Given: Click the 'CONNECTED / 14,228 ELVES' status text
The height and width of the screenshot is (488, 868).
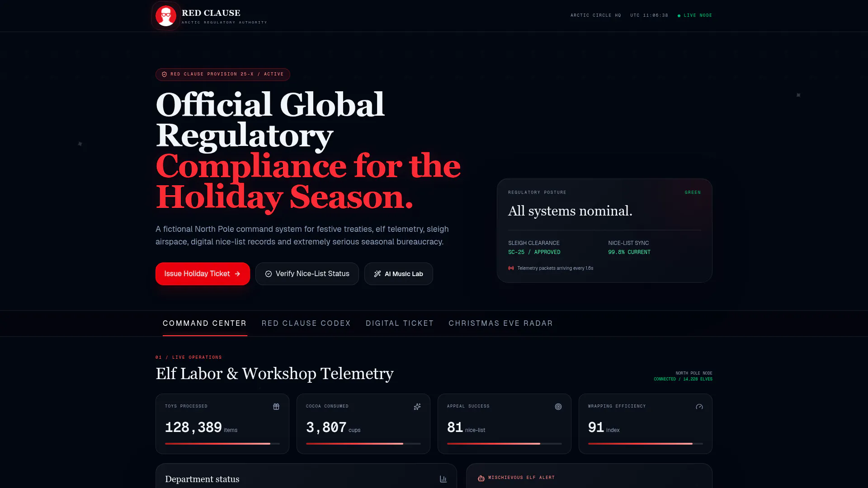Looking at the screenshot, I should point(683,379).
